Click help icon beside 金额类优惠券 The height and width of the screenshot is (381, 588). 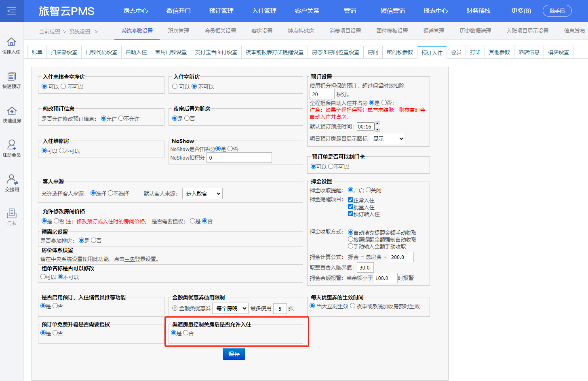175,308
